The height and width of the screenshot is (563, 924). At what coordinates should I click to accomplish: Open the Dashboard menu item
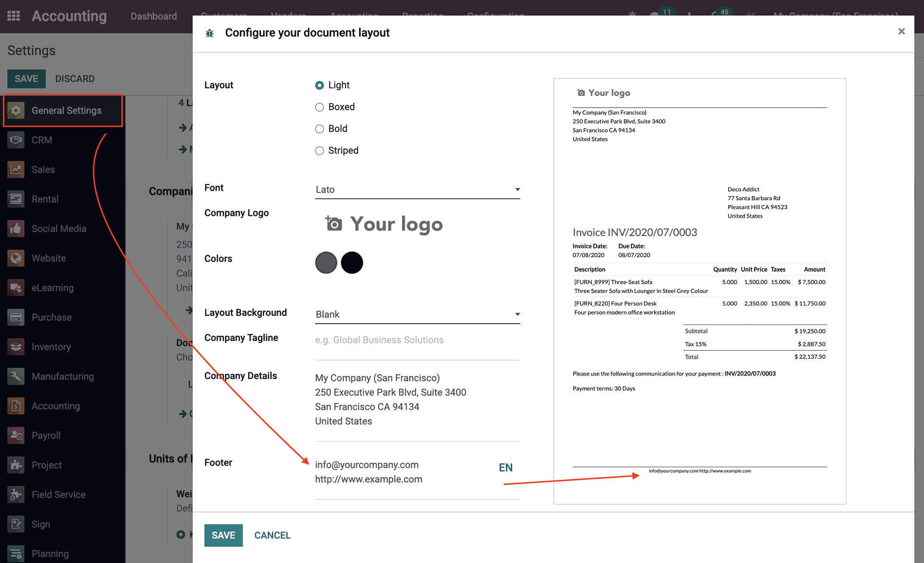pyautogui.click(x=154, y=16)
